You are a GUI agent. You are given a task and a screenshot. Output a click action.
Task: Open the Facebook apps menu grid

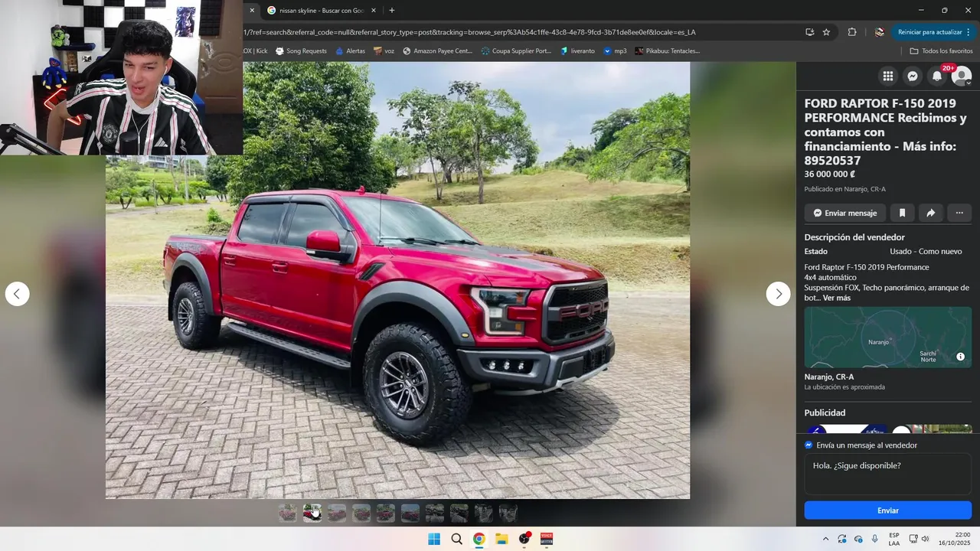click(888, 76)
